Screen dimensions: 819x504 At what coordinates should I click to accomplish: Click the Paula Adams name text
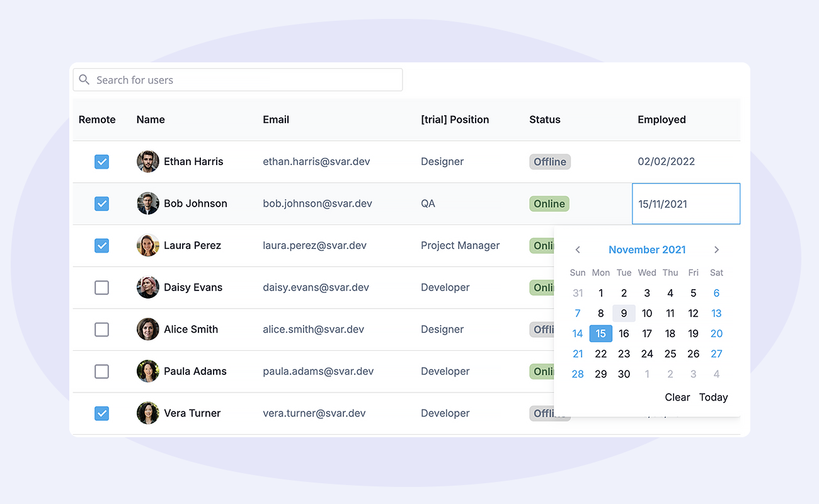[195, 372]
